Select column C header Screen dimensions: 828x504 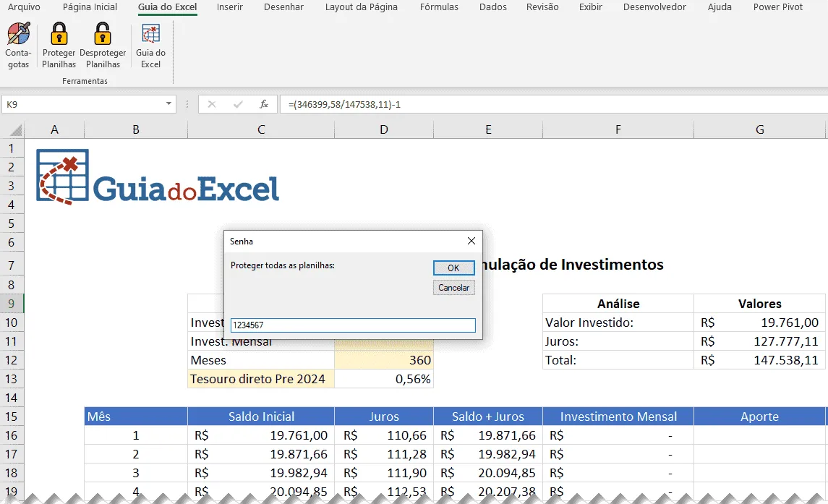[x=261, y=130]
